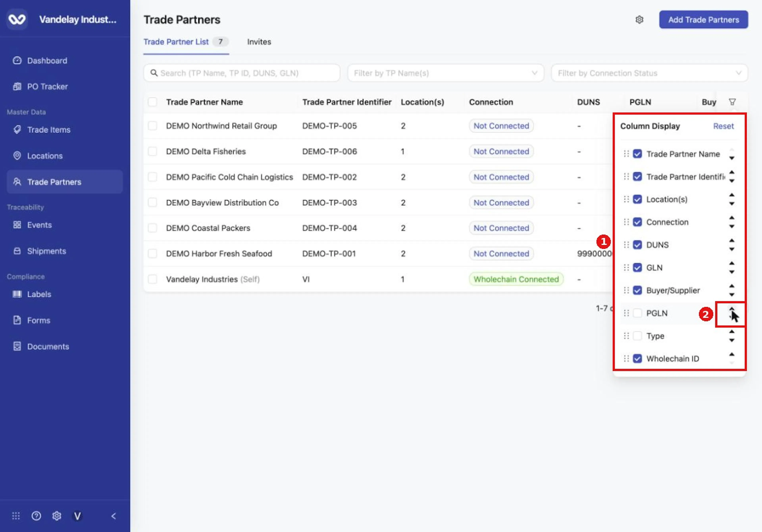Open the apps grid icon in the sidebar footer
Viewport: 762px width, 532px height.
coord(16,516)
